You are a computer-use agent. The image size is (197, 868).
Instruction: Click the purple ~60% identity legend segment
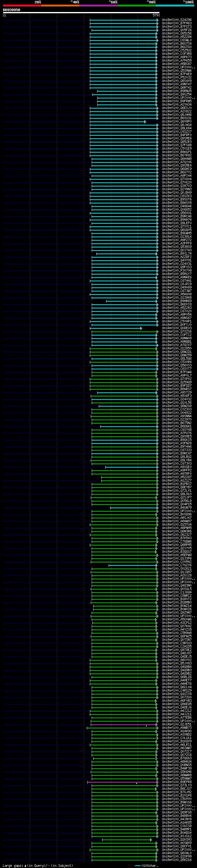[98, 6]
